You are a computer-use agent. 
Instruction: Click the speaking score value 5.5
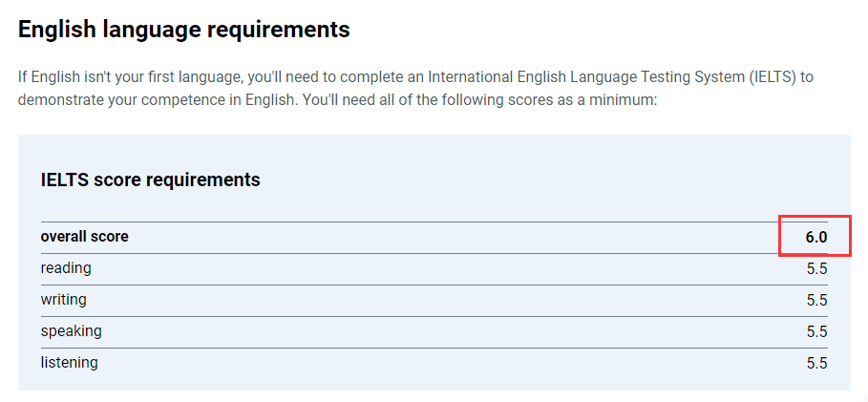(816, 332)
